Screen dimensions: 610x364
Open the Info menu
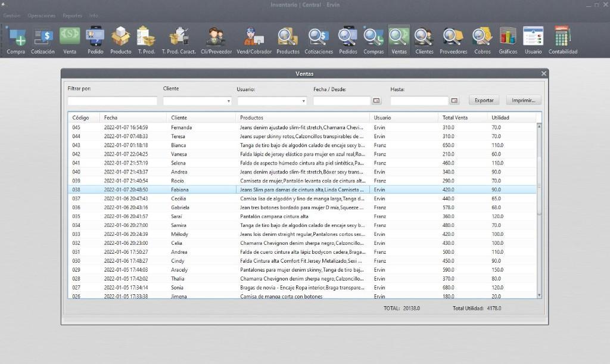pyautogui.click(x=94, y=15)
